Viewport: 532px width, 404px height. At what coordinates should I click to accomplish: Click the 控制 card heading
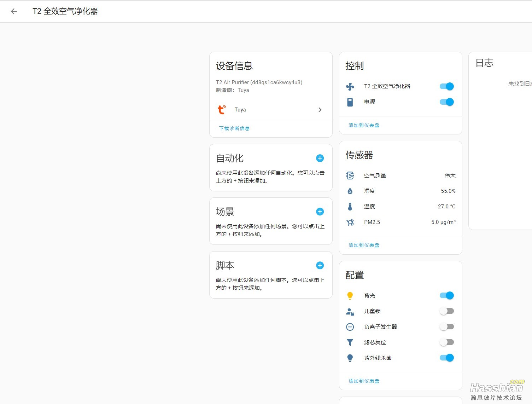(355, 66)
